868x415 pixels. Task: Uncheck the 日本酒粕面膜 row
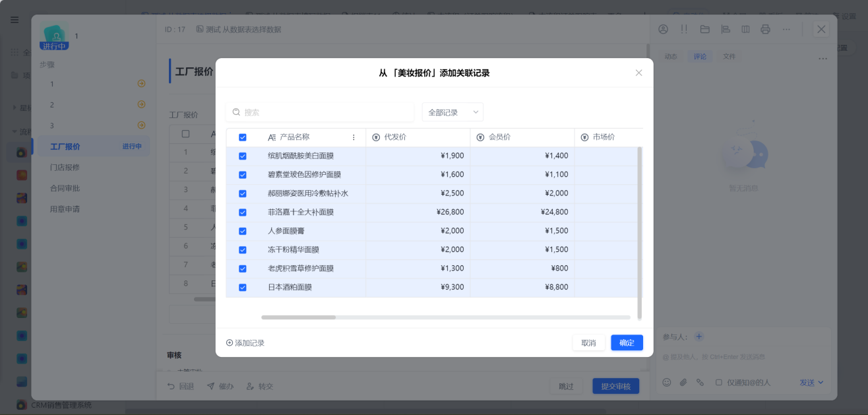tap(243, 288)
